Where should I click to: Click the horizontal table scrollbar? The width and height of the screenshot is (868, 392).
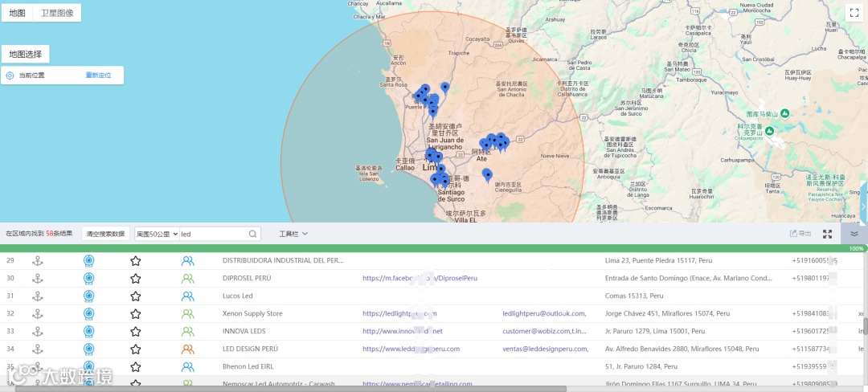tap(291, 389)
